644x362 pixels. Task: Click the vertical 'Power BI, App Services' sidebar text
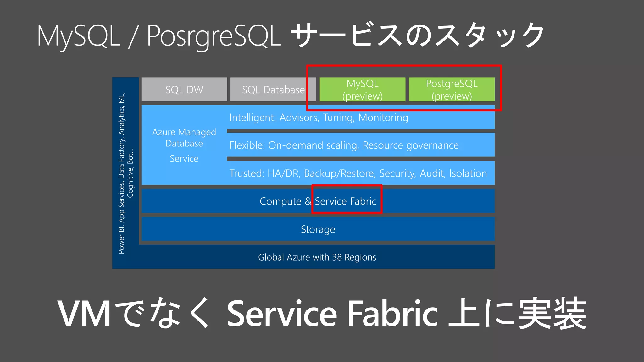point(126,173)
